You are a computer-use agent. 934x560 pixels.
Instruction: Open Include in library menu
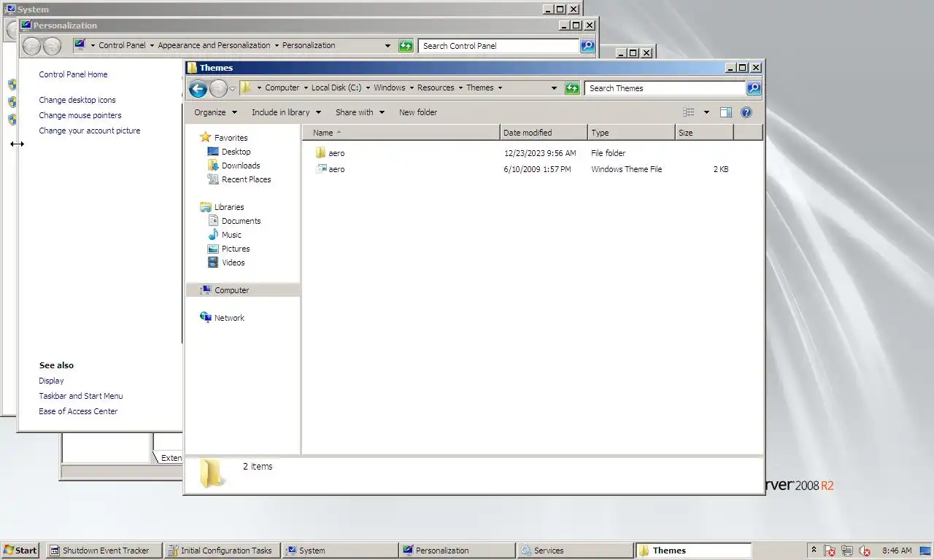pyautogui.click(x=287, y=112)
